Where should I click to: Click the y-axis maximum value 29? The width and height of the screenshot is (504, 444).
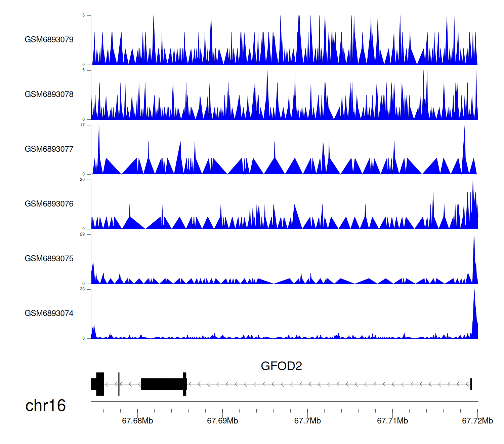click(82, 234)
